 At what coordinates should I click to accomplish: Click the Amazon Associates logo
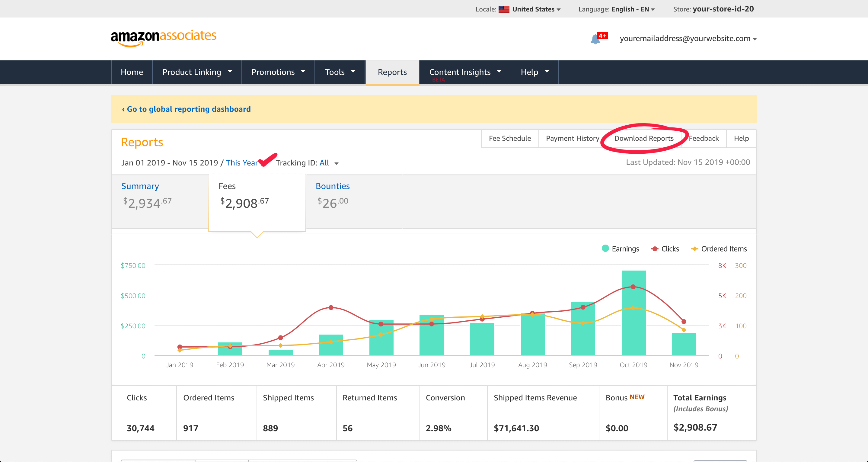click(x=163, y=38)
